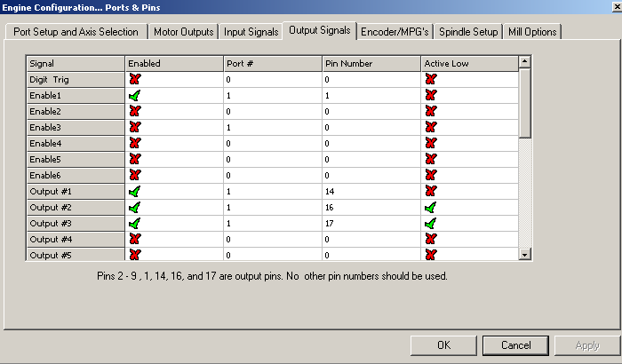Enable the Enable3 signal
Image resolution: width=622 pixels, height=364 pixels.
coord(135,127)
